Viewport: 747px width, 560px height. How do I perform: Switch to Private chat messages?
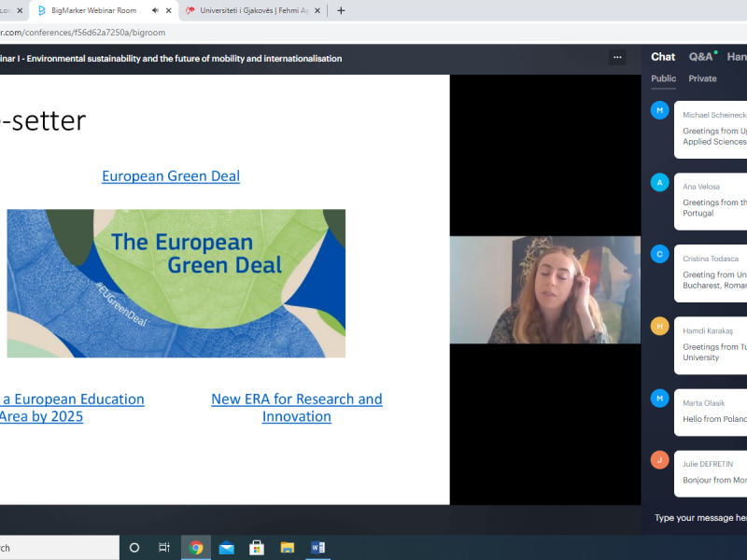702,78
